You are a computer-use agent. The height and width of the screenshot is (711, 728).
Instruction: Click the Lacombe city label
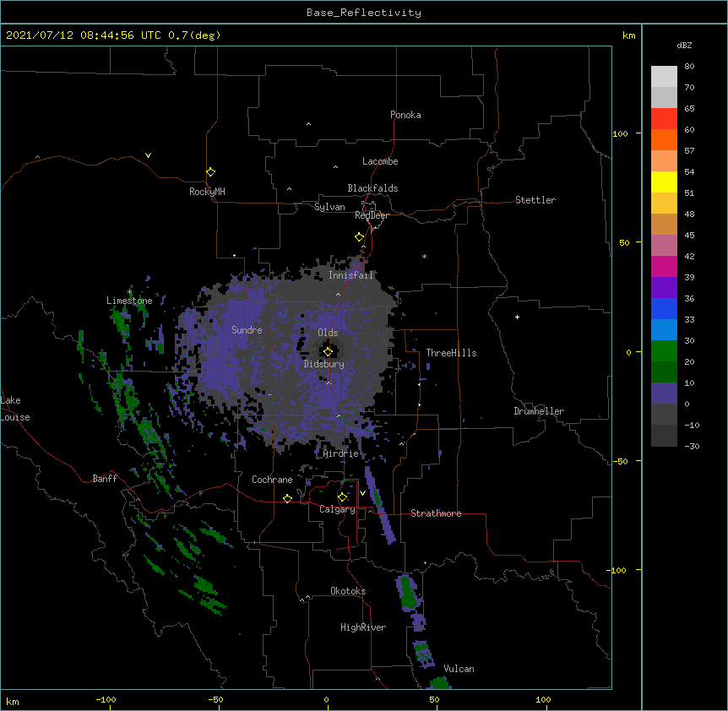point(380,161)
